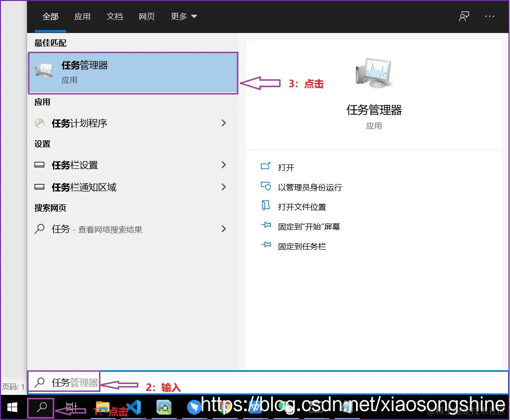Open the green image app on taskbar
The image size is (510, 420).
pyautogui.click(x=164, y=407)
